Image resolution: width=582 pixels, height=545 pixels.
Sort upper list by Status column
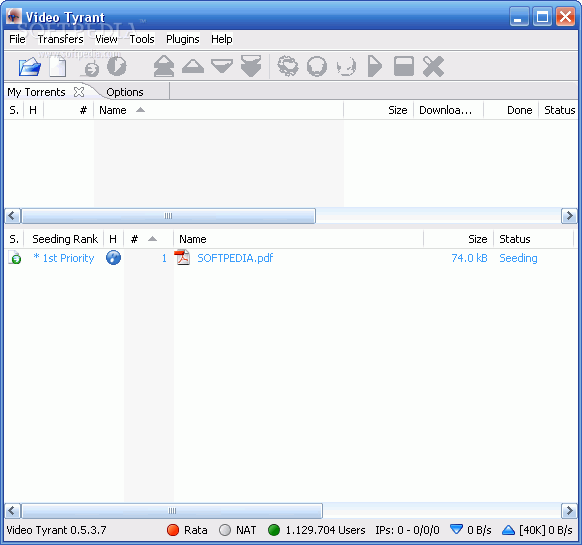point(558,110)
